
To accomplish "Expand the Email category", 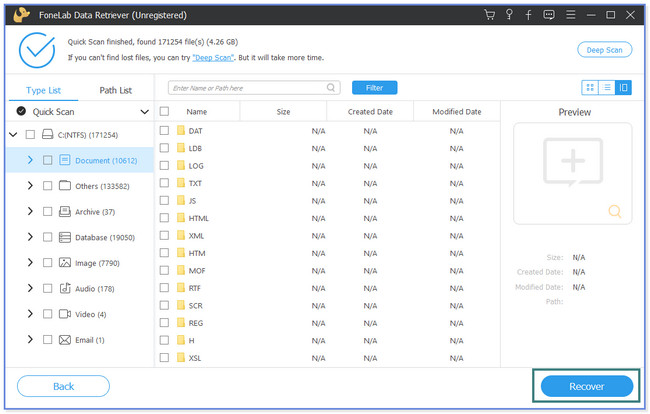I will point(30,340).
